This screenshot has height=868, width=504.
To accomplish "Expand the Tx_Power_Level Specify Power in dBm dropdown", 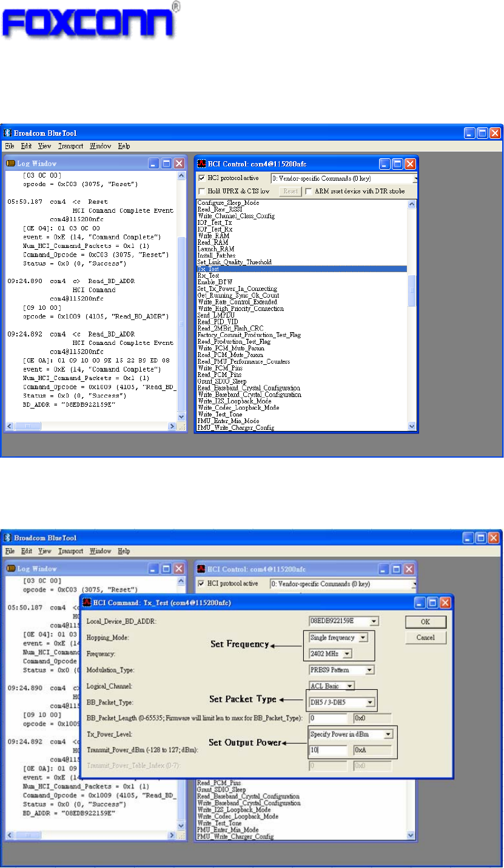I will tap(389, 734).
